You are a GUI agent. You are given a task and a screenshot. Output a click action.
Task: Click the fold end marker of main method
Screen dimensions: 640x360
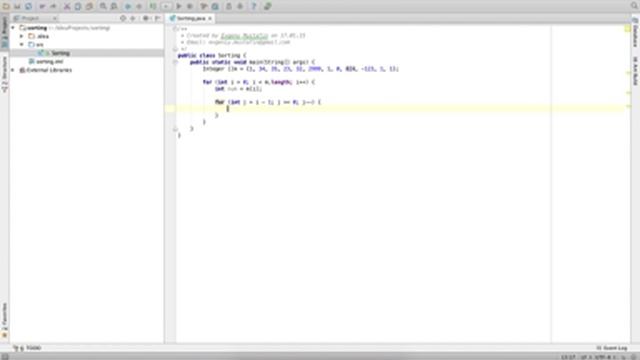point(176,129)
